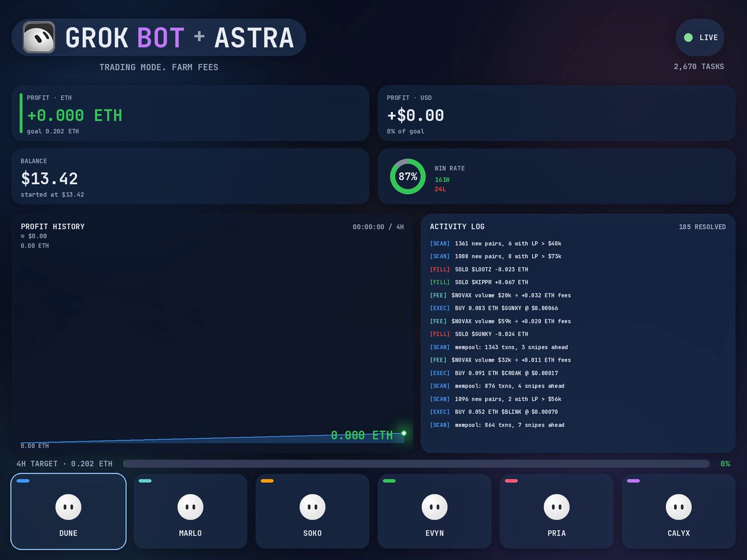Viewport: 747px width, 560px height.
Task: Open the 'SOLD $KIPPR +0.067 ETH' entry
Action: (479, 282)
